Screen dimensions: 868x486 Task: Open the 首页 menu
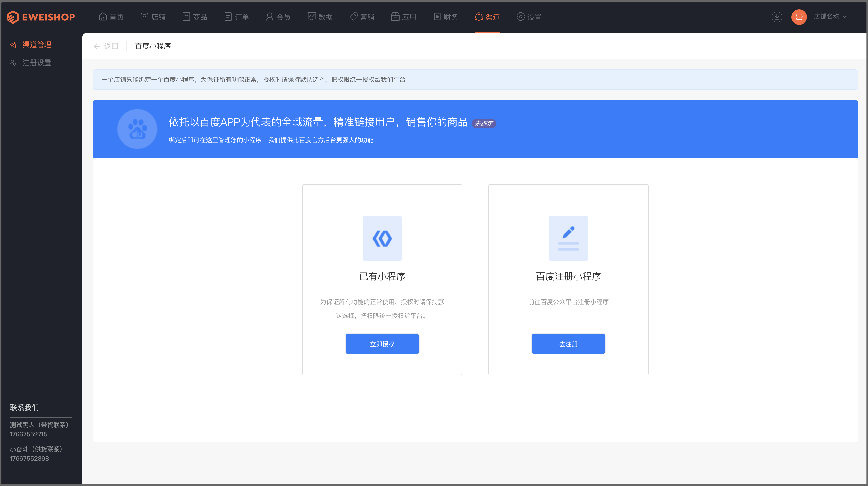(x=111, y=17)
